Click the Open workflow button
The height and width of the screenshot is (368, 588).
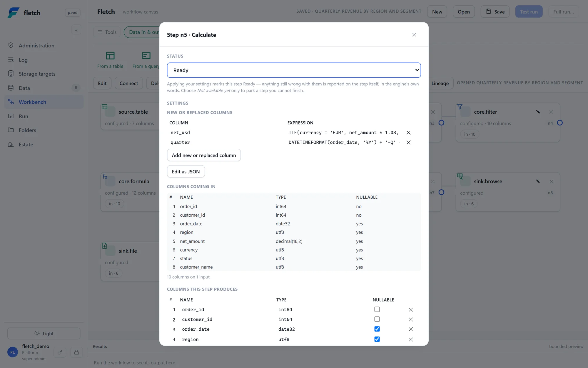(464, 12)
